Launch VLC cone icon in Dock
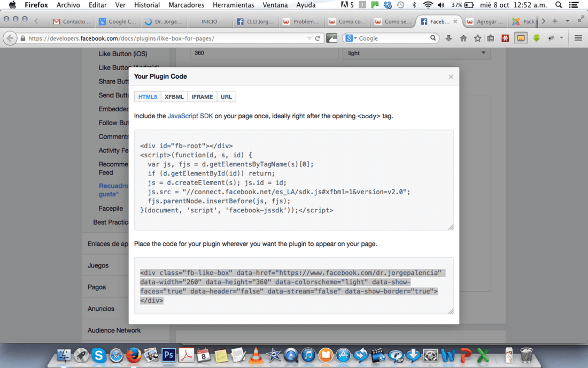 pos(256,355)
